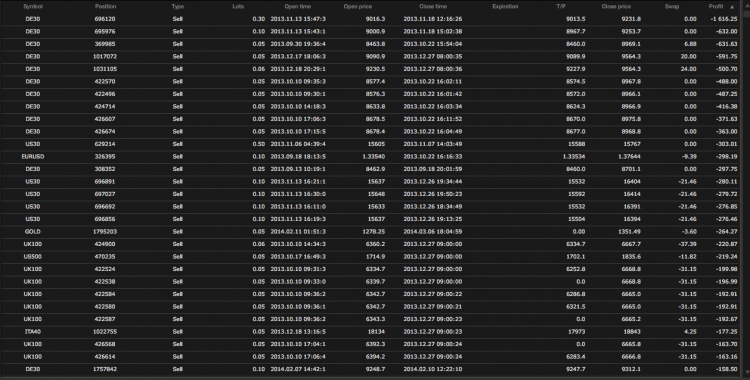Sort the table by Symbol column
The height and width of the screenshot is (380, 750).
click(x=33, y=7)
